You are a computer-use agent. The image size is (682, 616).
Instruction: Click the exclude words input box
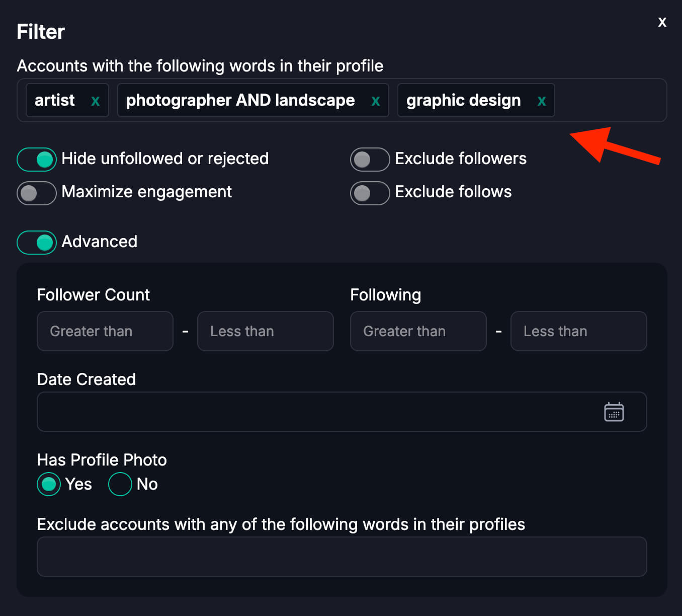coord(342,557)
